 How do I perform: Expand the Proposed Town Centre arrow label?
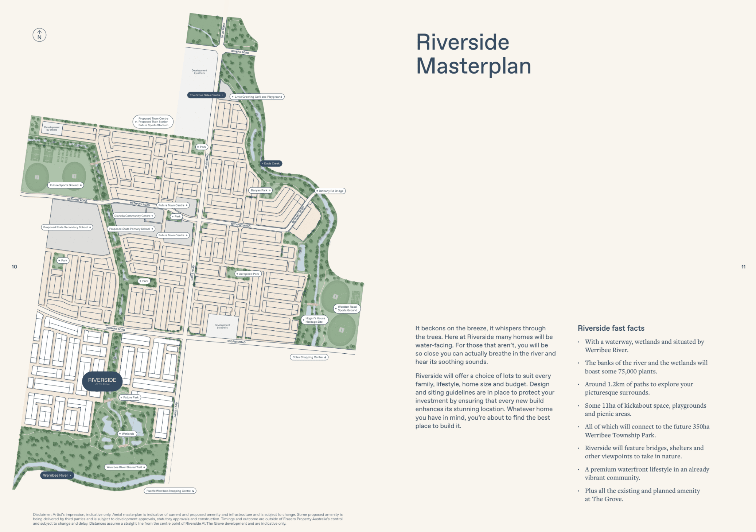[153, 121]
